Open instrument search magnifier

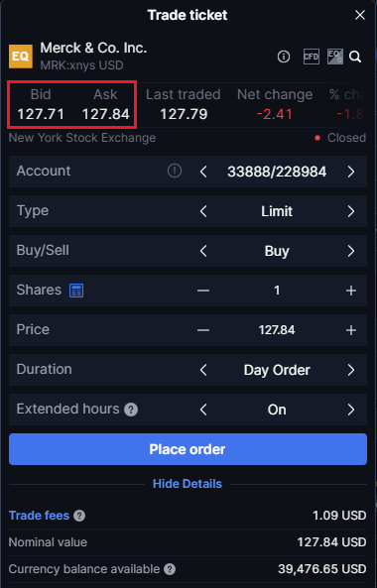(355, 57)
